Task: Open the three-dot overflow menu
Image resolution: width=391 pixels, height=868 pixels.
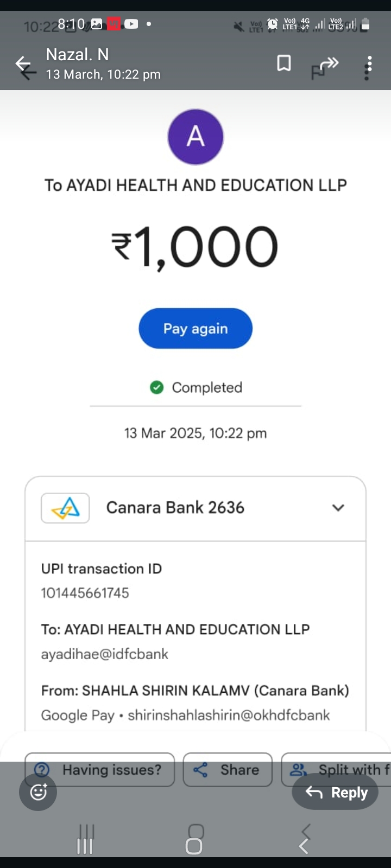Action: (369, 66)
